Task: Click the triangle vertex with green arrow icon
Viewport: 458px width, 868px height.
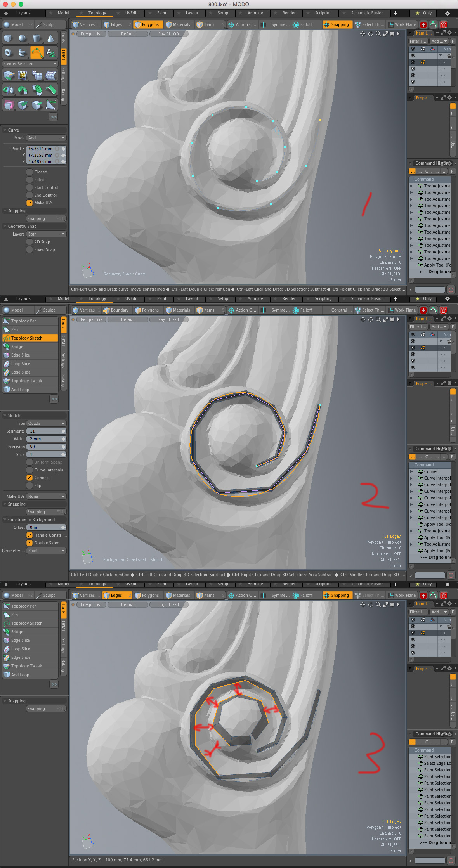Action: 50,105
